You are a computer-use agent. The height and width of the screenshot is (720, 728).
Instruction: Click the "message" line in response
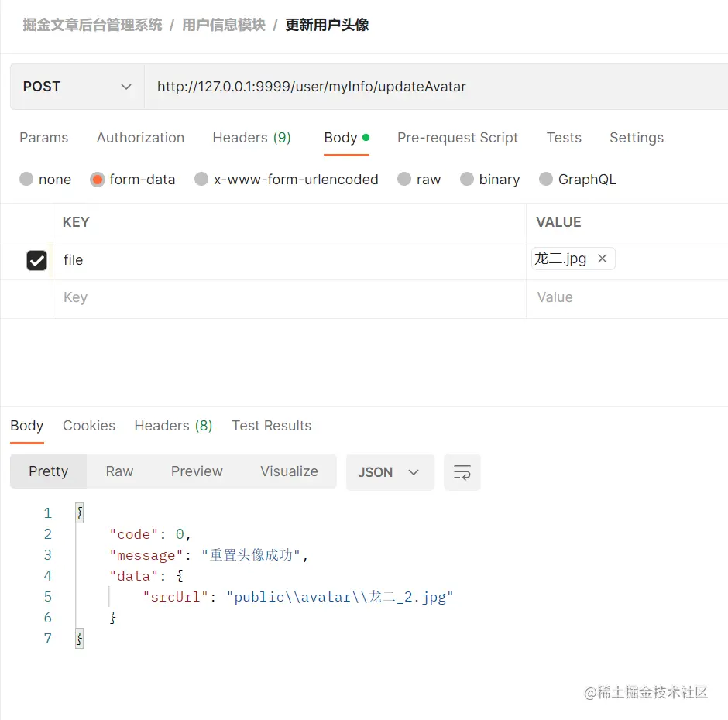pos(208,555)
